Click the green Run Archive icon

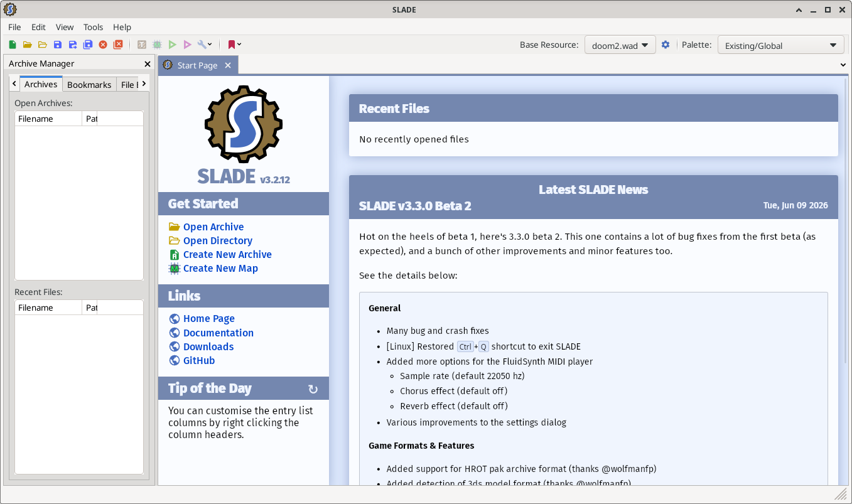point(172,45)
